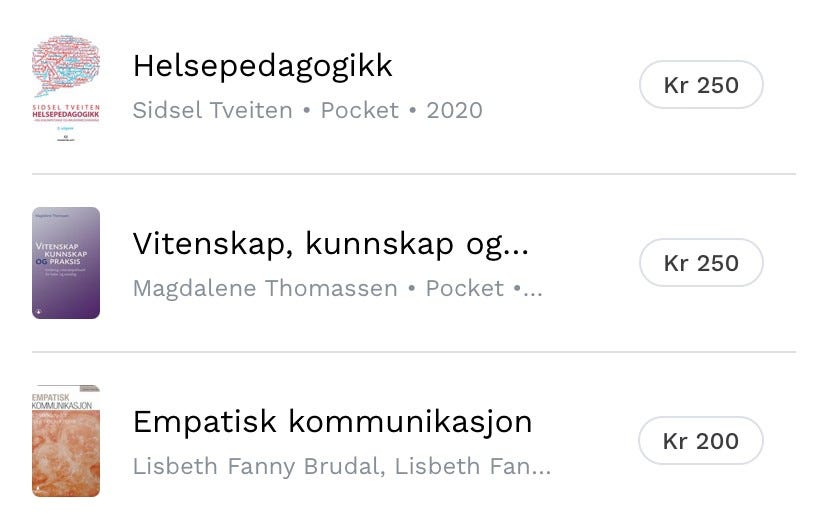Open the Helsepedagogikk title link
The image size is (828, 520).
[x=262, y=66]
